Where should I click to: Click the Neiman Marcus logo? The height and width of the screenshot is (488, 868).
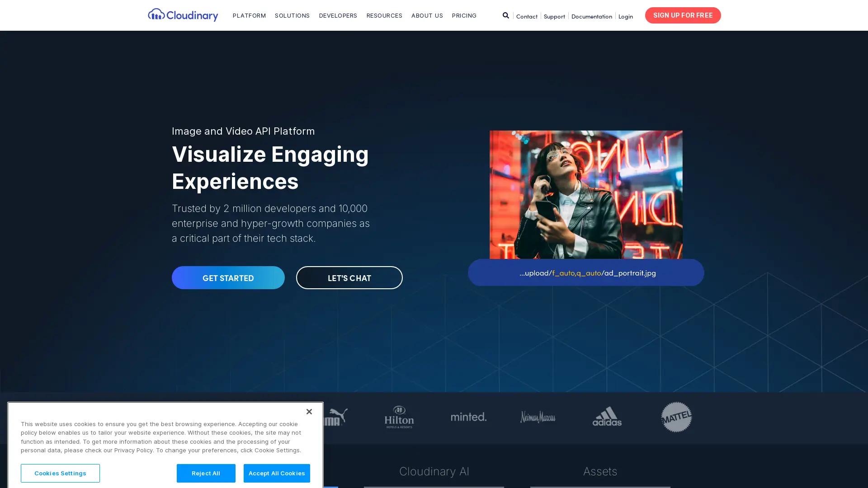point(538,417)
